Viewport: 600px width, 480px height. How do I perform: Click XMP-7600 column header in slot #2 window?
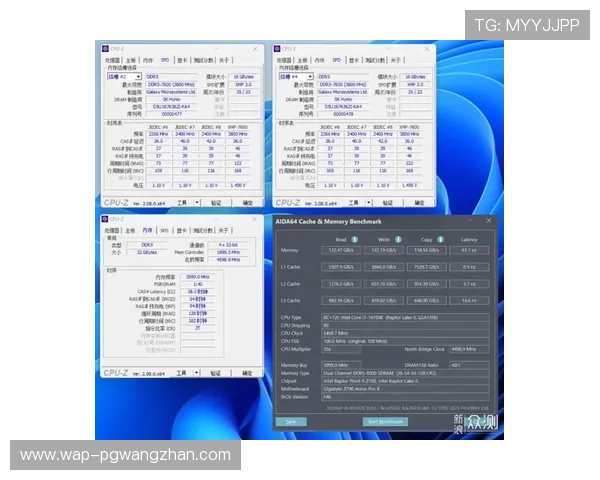(x=238, y=127)
